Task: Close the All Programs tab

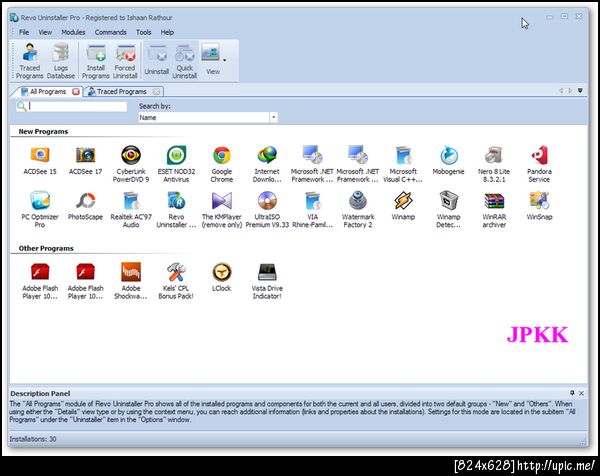Action: click(x=76, y=91)
